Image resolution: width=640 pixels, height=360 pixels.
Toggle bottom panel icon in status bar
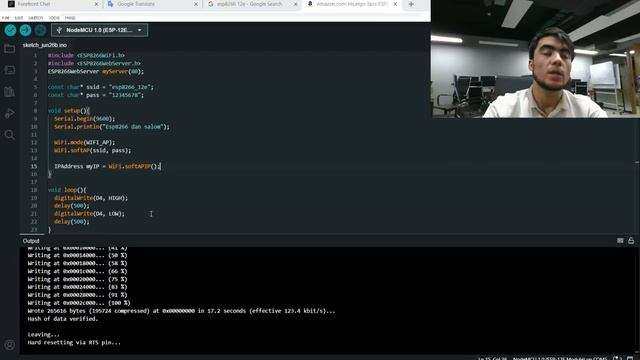(x=631, y=358)
